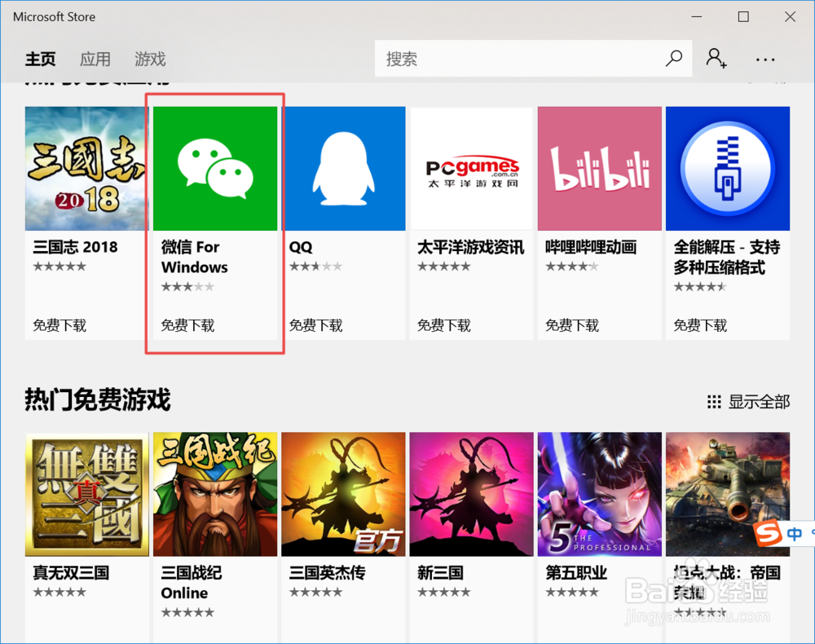
Task: Click the star rating under 新三国
Action: coord(444,592)
